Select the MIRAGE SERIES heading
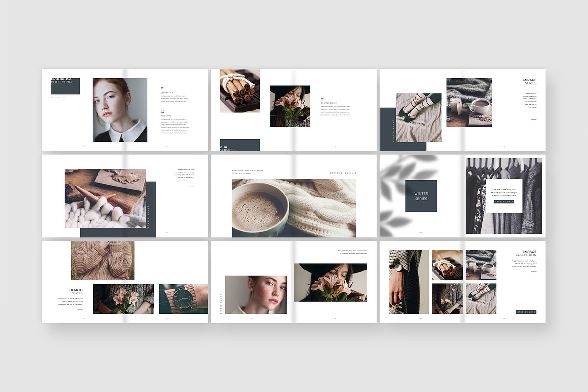This screenshot has width=588, height=392. [530, 82]
